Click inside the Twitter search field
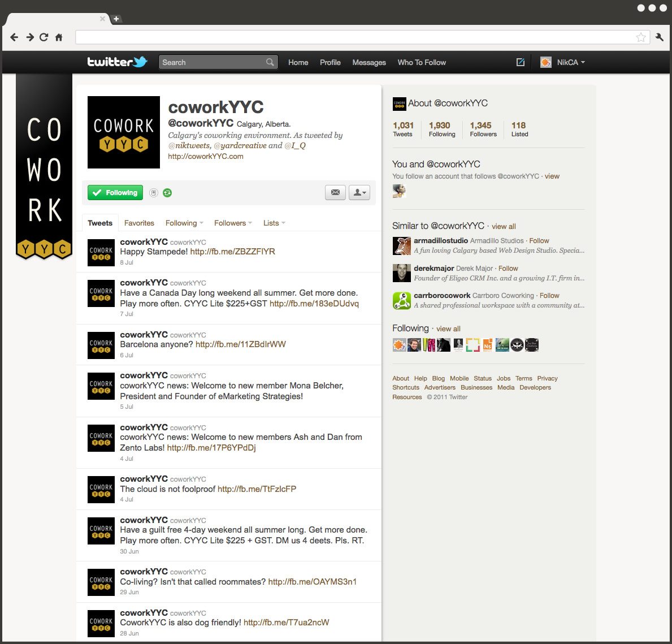The image size is (672, 644). coord(212,62)
